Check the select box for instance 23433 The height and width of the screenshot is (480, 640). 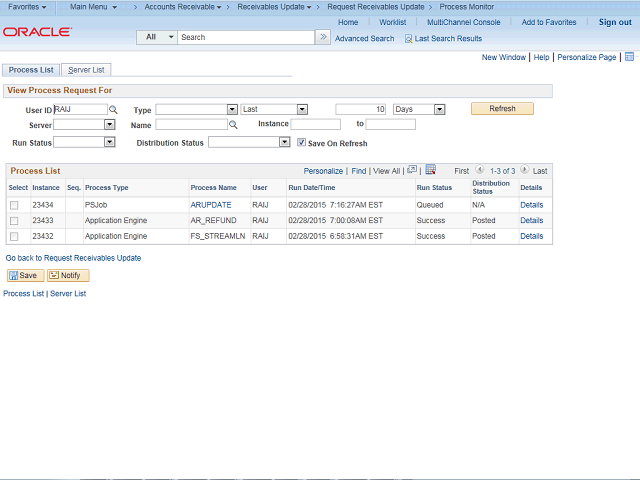click(14, 221)
